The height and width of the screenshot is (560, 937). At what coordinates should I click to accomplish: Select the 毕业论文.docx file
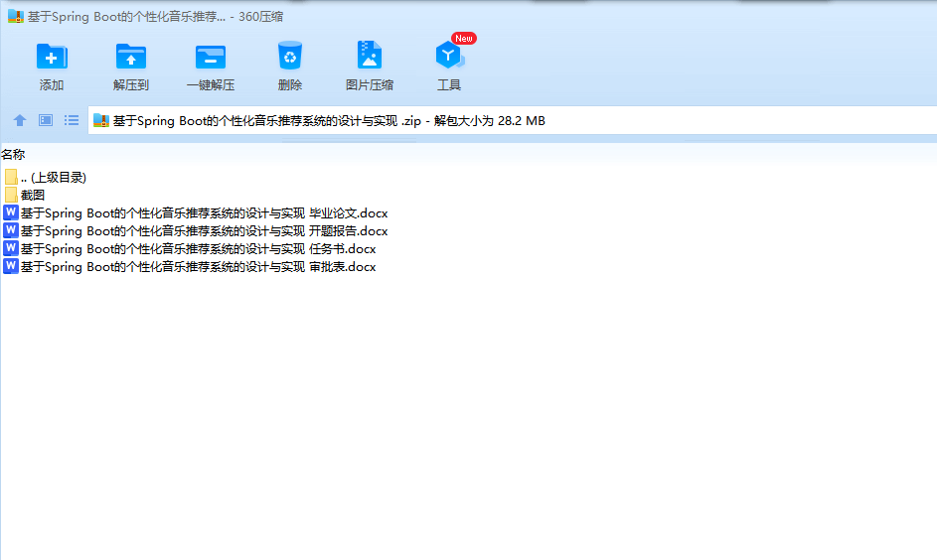[204, 213]
